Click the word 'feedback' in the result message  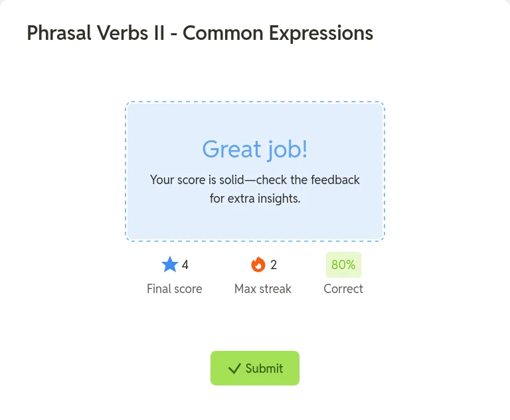point(335,179)
